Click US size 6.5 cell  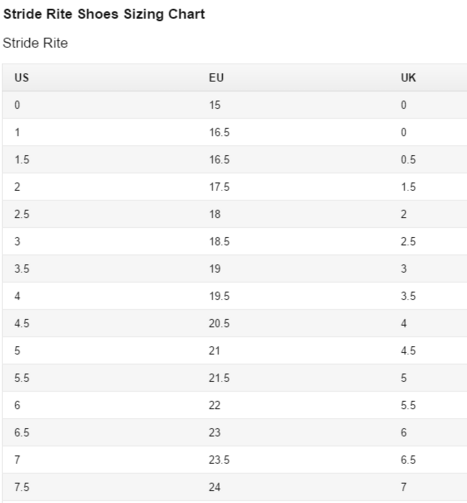(x=22, y=433)
